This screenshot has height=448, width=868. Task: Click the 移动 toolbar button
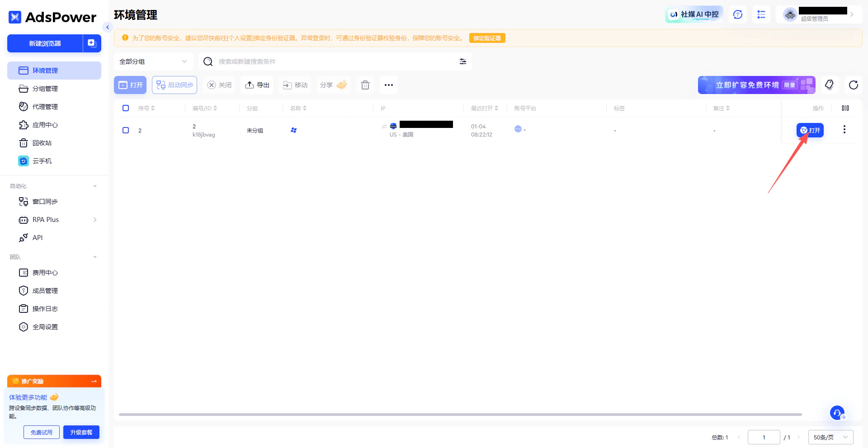tap(295, 85)
